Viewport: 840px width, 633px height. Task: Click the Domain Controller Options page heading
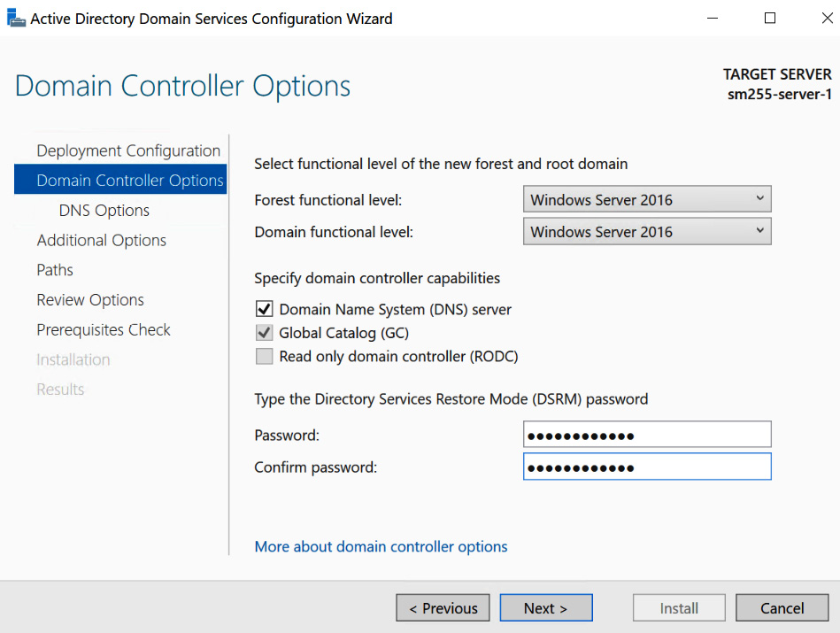(182, 86)
